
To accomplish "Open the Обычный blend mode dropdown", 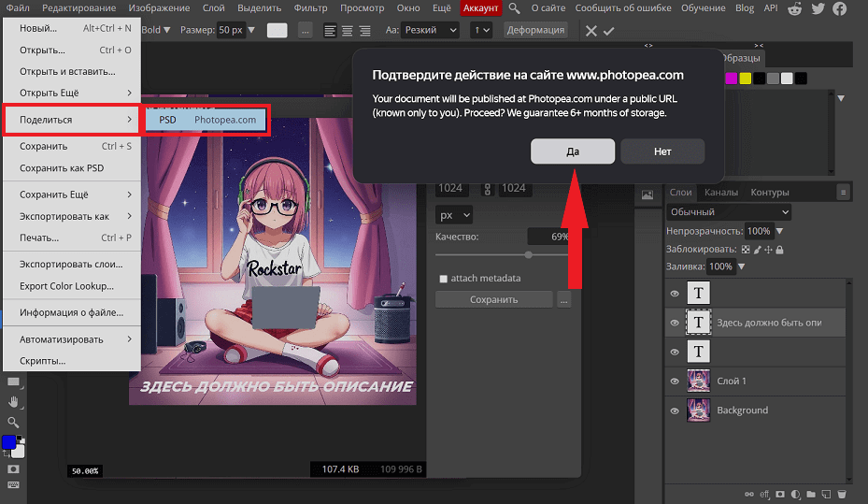I will click(729, 212).
